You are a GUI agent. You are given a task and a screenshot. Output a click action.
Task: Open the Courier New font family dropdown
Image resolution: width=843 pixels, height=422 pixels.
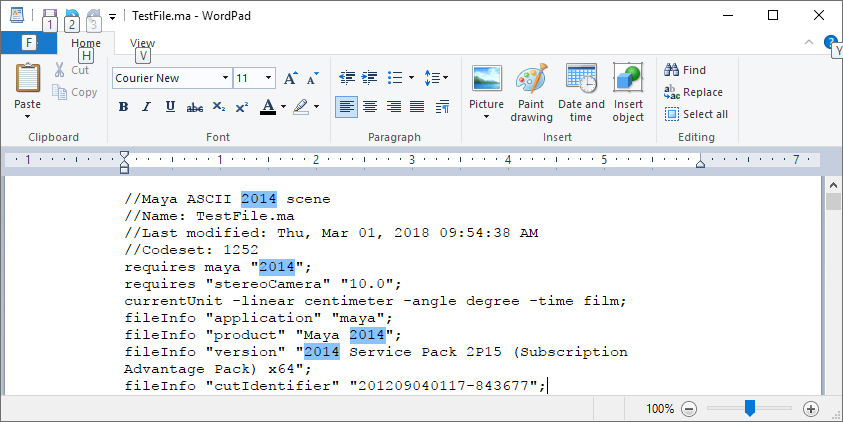[225, 78]
